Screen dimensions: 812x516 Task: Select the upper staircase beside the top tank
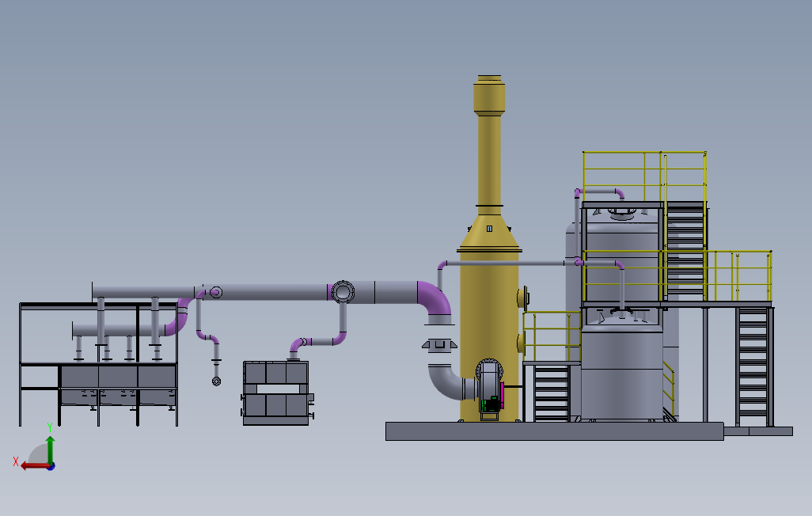(685, 251)
